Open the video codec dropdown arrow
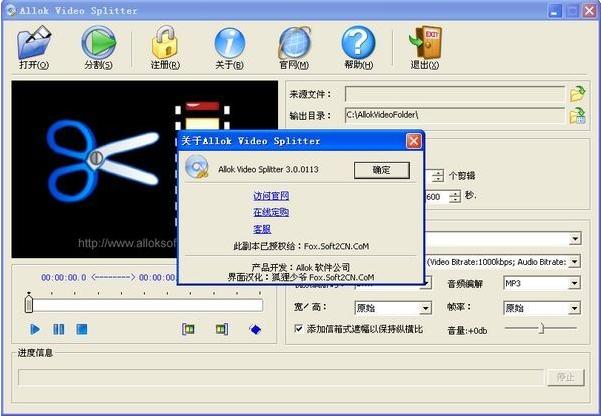601x417 pixels. tap(425, 284)
